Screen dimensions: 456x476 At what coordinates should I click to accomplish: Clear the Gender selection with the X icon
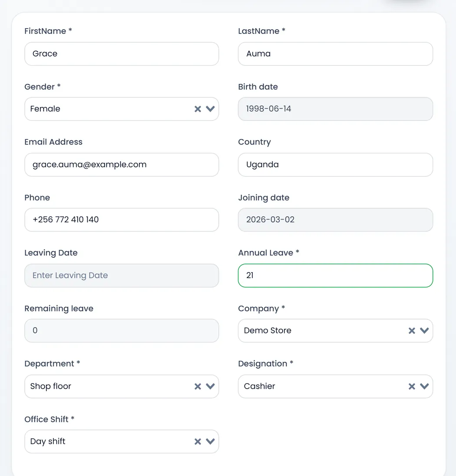[198, 109]
